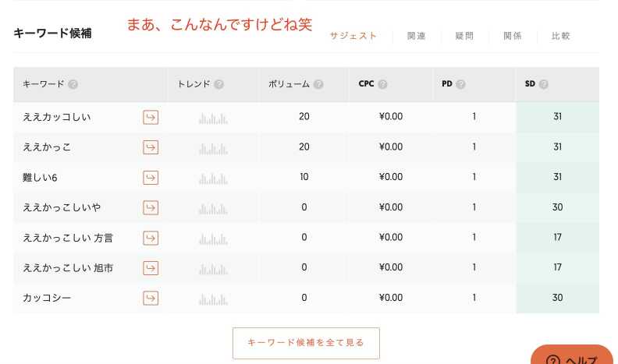The width and height of the screenshot is (618, 364).
Task: Click the arrow icon beside ええかっこしいや
Action: (151, 208)
